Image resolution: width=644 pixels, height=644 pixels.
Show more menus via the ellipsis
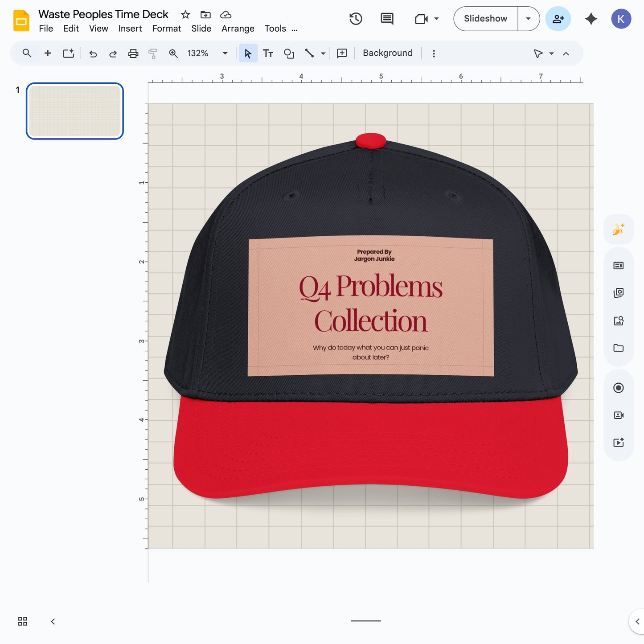295,29
